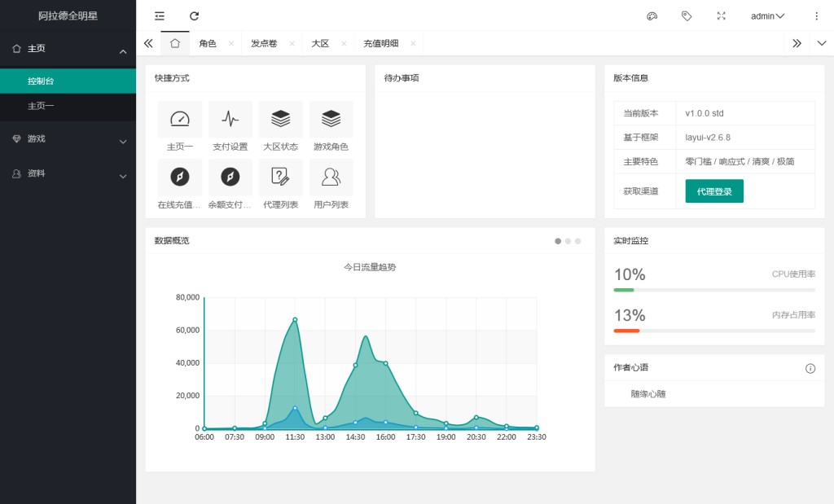The width and height of the screenshot is (834, 504).
Task: Click the tag icon in the header
Action: point(686,15)
